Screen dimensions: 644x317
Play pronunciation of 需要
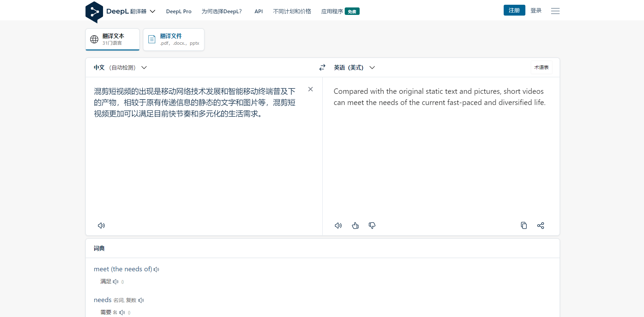pyautogui.click(x=122, y=313)
